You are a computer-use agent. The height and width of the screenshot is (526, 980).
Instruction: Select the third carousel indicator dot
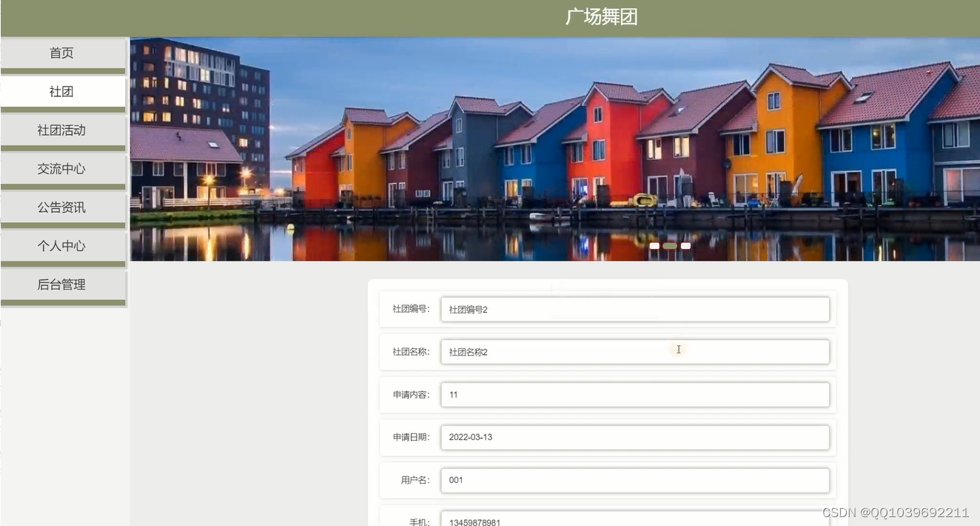pos(686,246)
